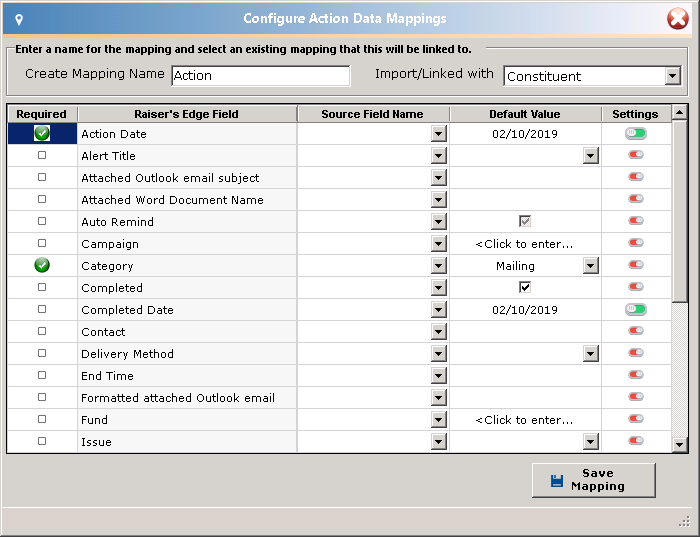Enable the Campaign settings switch
The image size is (700, 537).
(636, 242)
